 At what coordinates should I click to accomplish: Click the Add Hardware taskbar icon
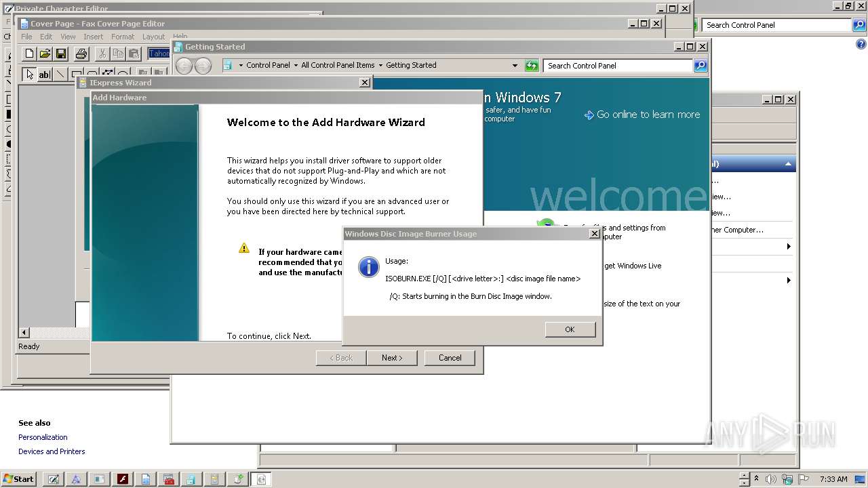[x=238, y=479]
